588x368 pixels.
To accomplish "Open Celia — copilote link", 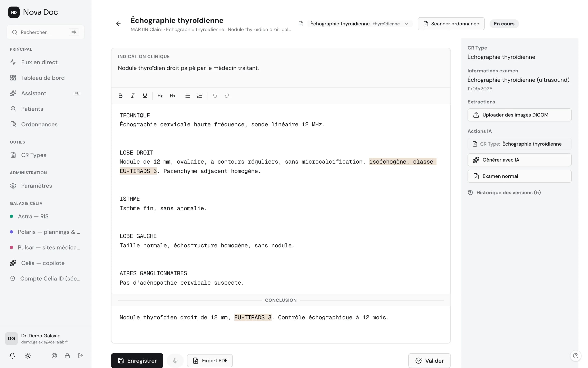I will 46,263.
